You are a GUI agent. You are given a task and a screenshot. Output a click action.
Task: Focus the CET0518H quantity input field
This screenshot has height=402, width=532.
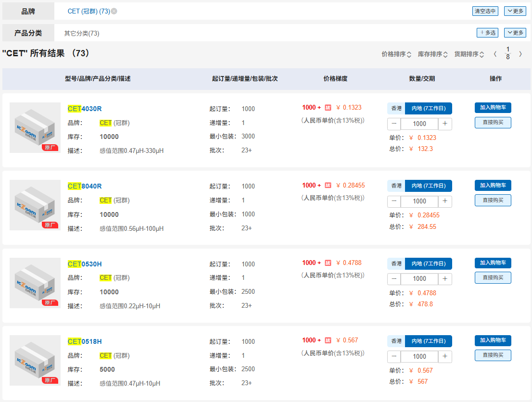pyautogui.click(x=419, y=356)
